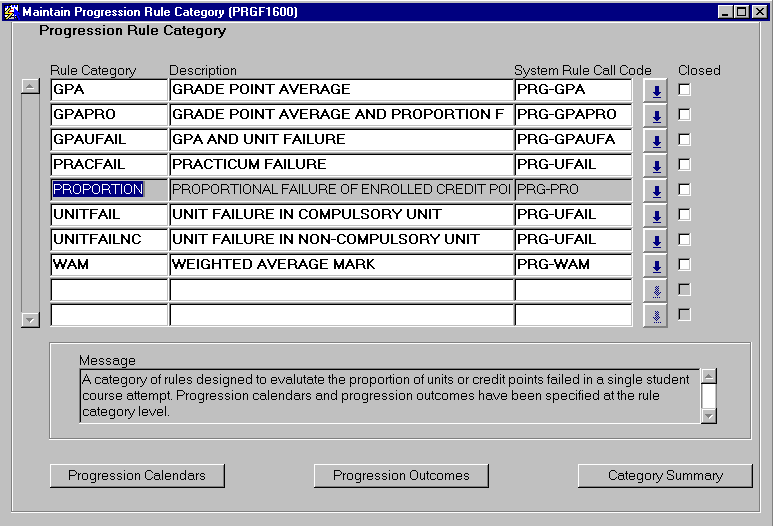Image resolution: width=773 pixels, height=526 pixels.
Task: Enable Closed checkbox for WAM row
Action: click(685, 265)
